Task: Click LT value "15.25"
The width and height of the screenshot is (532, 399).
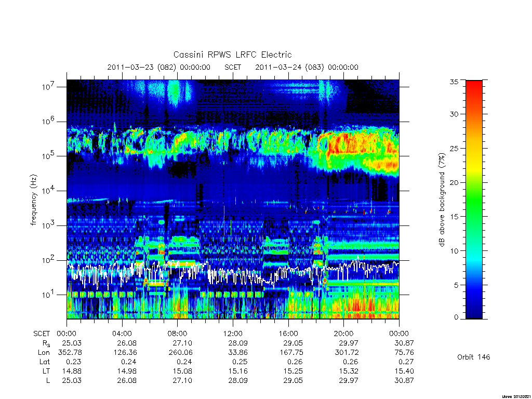Action: pyautogui.click(x=294, y=371)
